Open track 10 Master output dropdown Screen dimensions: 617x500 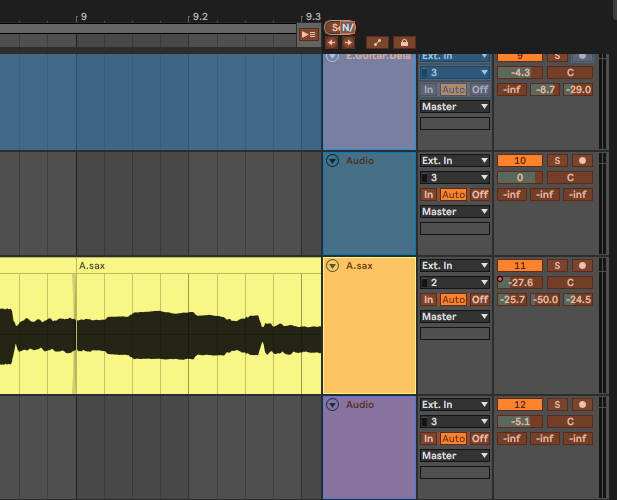pos(455,211)
